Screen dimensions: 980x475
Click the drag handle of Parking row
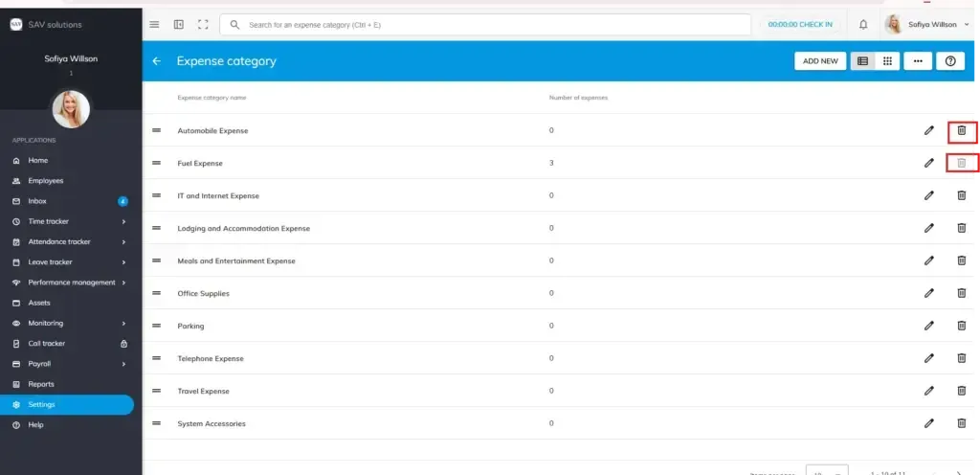157,326
